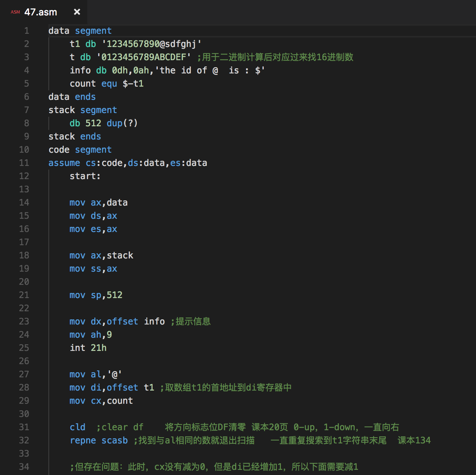Click the 'start:' label
Image resolution: width=476 pixels, height=475 pixels.
click(85, 176)
